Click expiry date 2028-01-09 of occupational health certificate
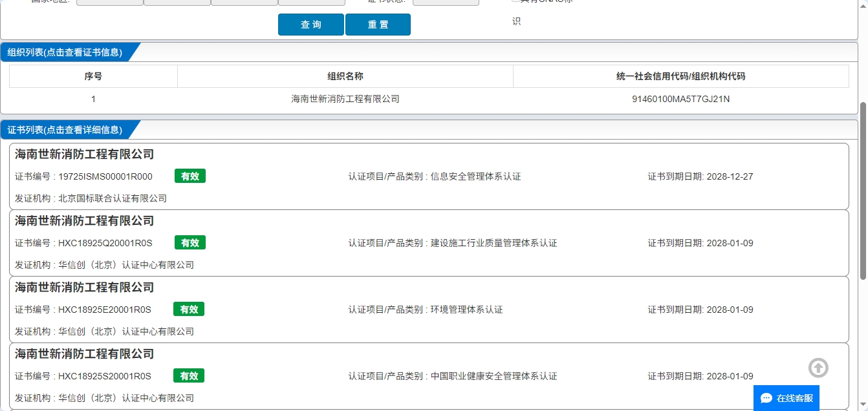The image size is (868, 411). (730, 376)
